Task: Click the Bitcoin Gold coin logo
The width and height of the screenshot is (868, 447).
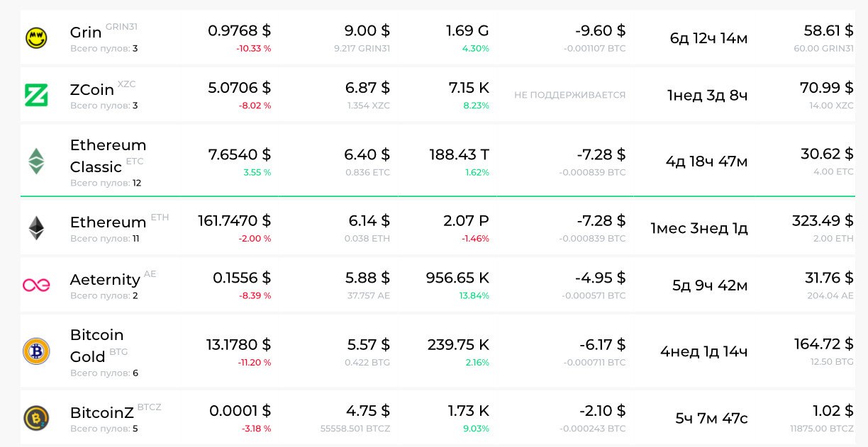Action: pyautogui.click(x=36, y=351)
